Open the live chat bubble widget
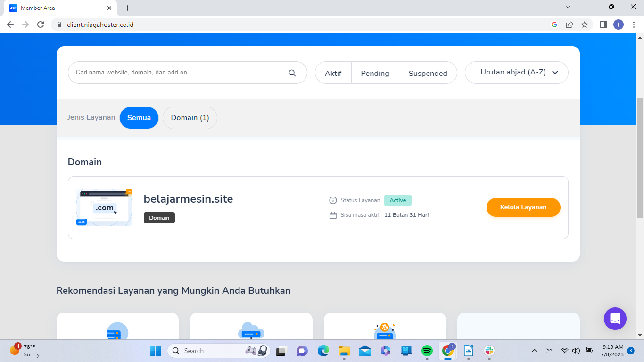Screen dimensions: 644x362 [615, 319]
